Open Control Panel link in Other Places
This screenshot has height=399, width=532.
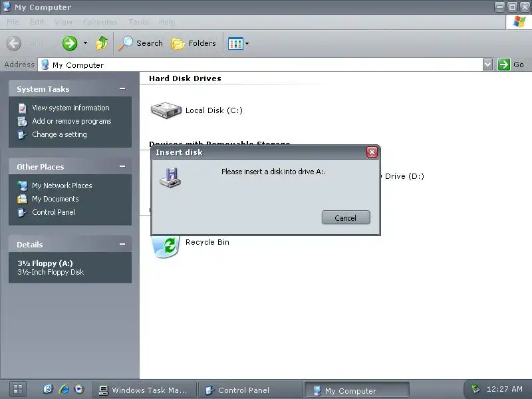[x=53, y=212]
